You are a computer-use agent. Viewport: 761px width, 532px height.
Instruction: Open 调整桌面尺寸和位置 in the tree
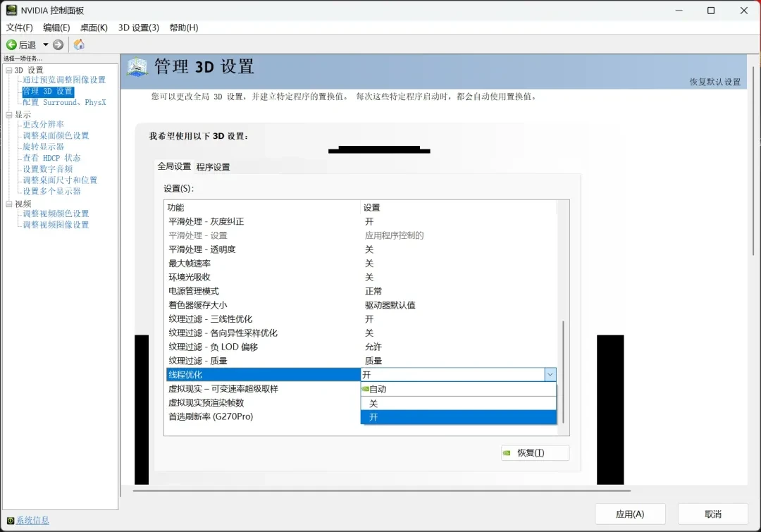point(60,180)
